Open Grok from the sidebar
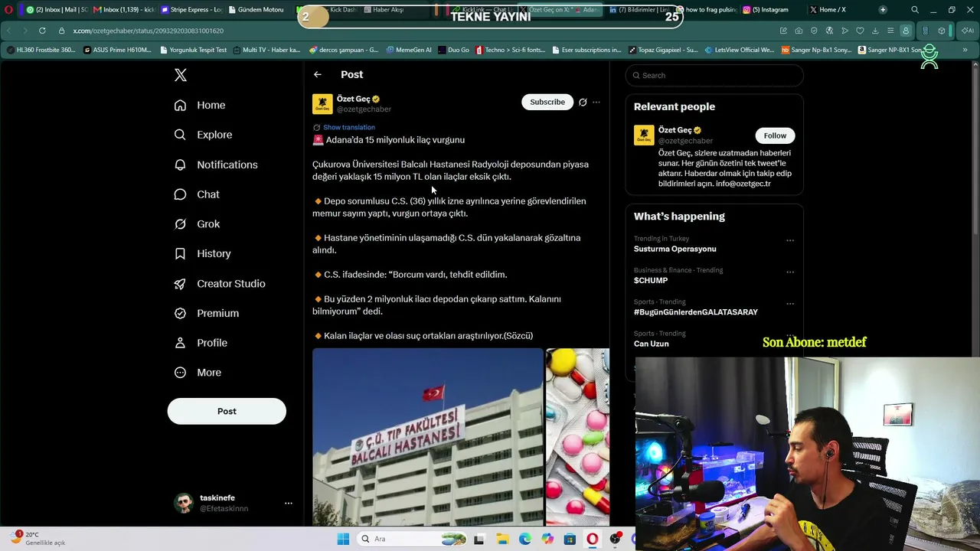The image size is (980, 551). tap(197, 224)
